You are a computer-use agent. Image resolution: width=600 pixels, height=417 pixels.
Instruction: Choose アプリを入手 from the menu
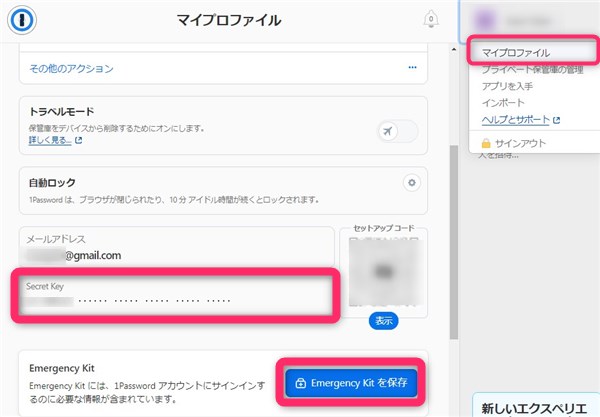tap(507, 86)
